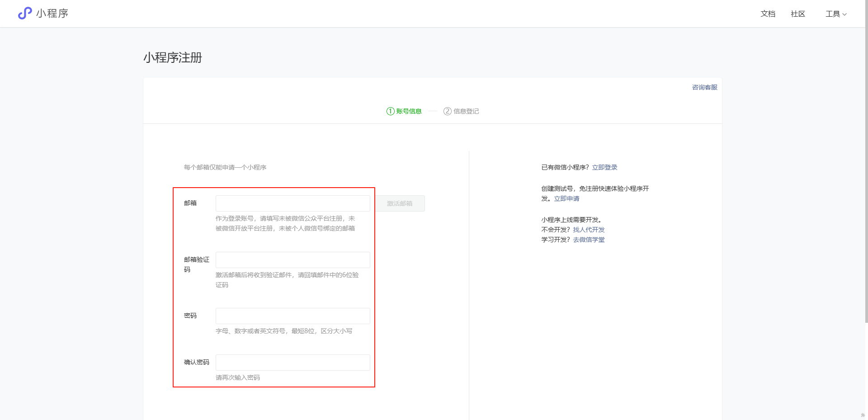Open the 文档 menu item

[768, 14]
